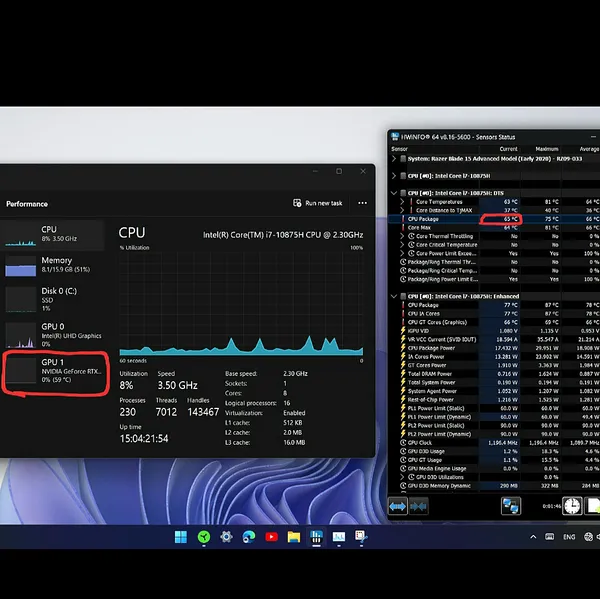Collapse the CPU [#0] Enhanced section in HWiNFO
600x599 pixels.
[394, 296]
